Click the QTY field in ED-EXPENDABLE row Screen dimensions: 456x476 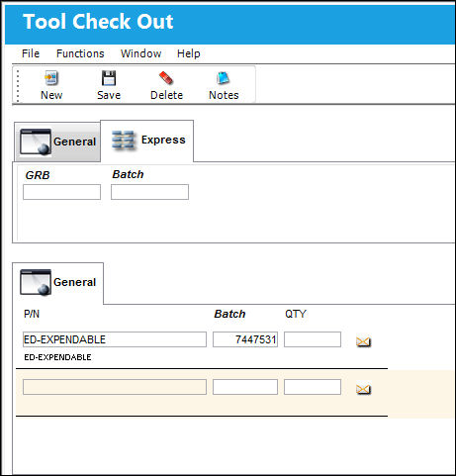(313, 339)
